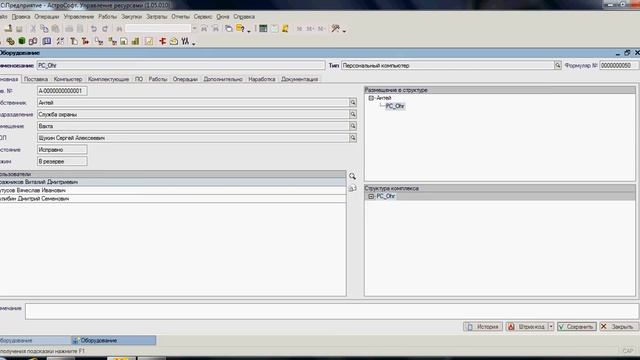Open the Затраты menu
The height and width of the screenshot is (360, 640).
(157, 17)
